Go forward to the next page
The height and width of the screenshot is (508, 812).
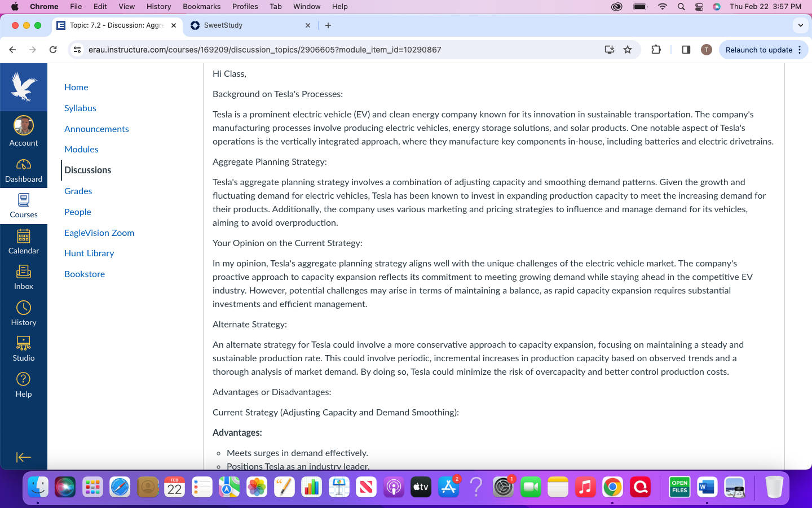33,50
